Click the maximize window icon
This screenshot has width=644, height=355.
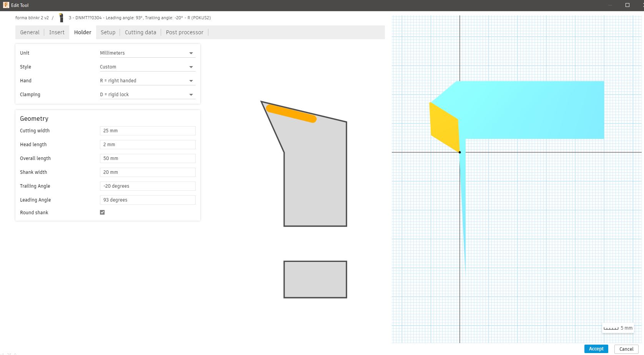click(627, 5)
